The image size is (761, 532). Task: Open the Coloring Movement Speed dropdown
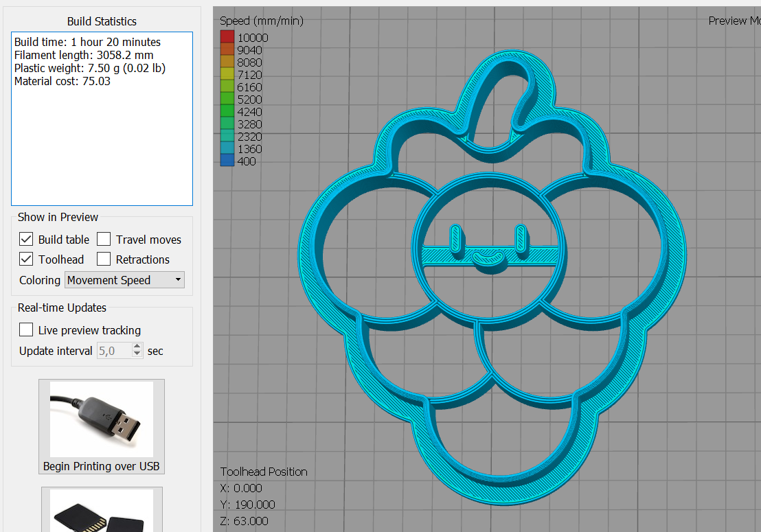pyautogui.click(x=125, y=280)
